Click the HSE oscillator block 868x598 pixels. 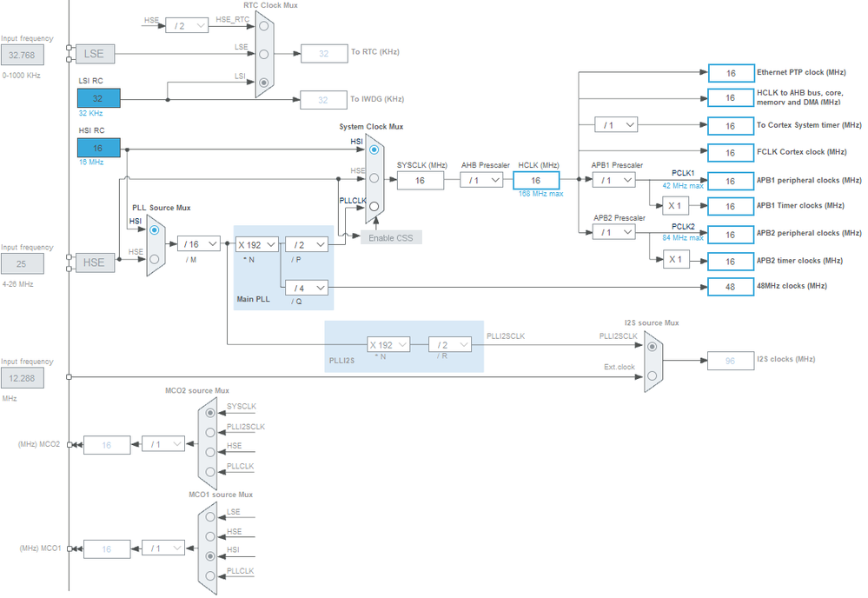(95, 262)
